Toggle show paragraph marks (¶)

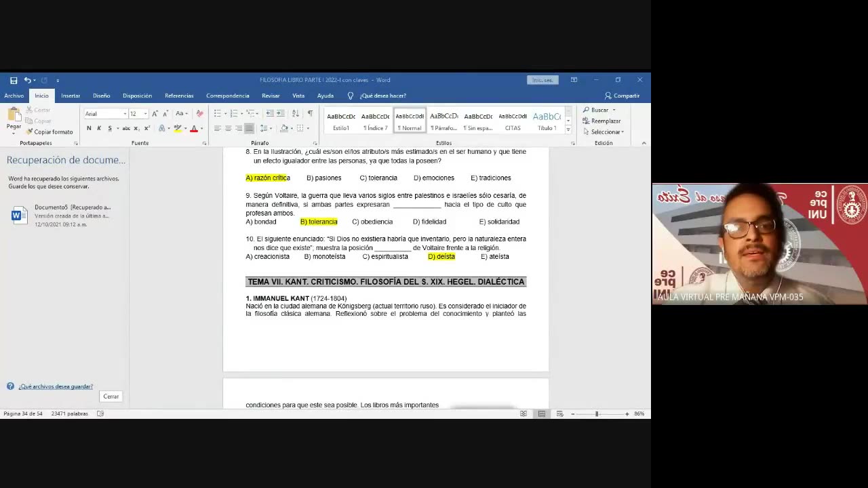click(310, 114)
